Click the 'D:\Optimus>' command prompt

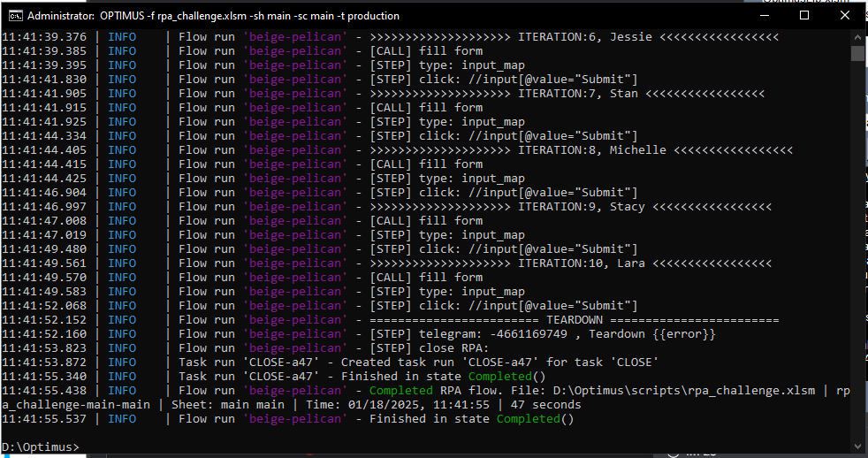coord(41,447)
